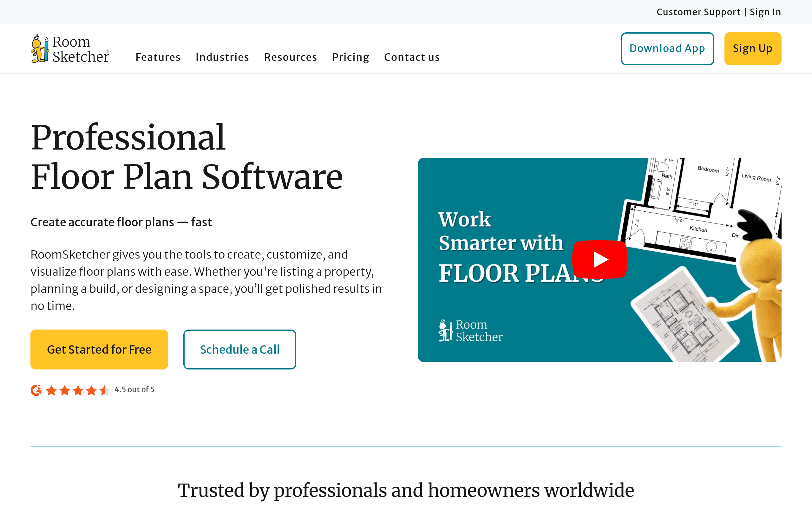Click the RoomSketcher logo in header
Image resolution: width=812 pixels, height=507 pixels.
(x=70, y=48)
